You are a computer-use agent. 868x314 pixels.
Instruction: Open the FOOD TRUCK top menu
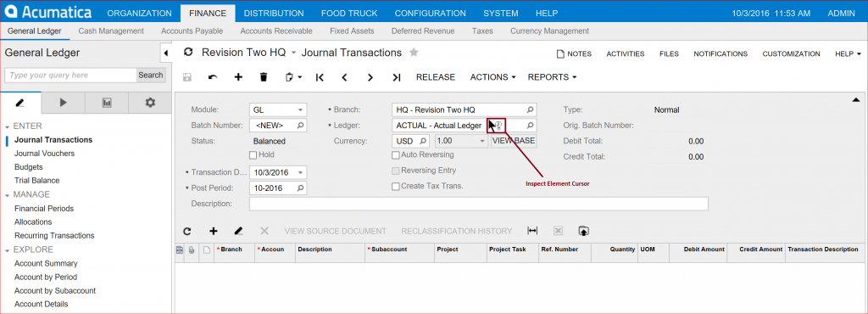pyautogui.click(x=349, y=14)
